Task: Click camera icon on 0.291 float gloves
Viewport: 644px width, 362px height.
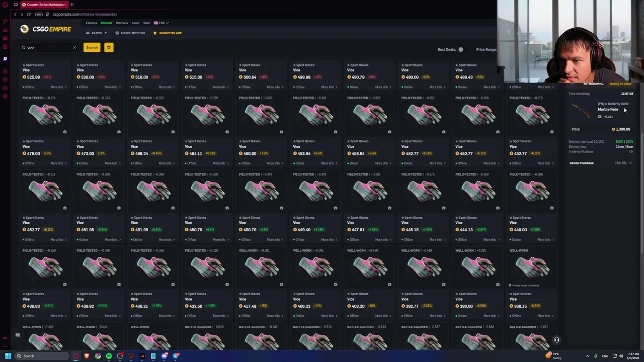Action: [389, 208]
